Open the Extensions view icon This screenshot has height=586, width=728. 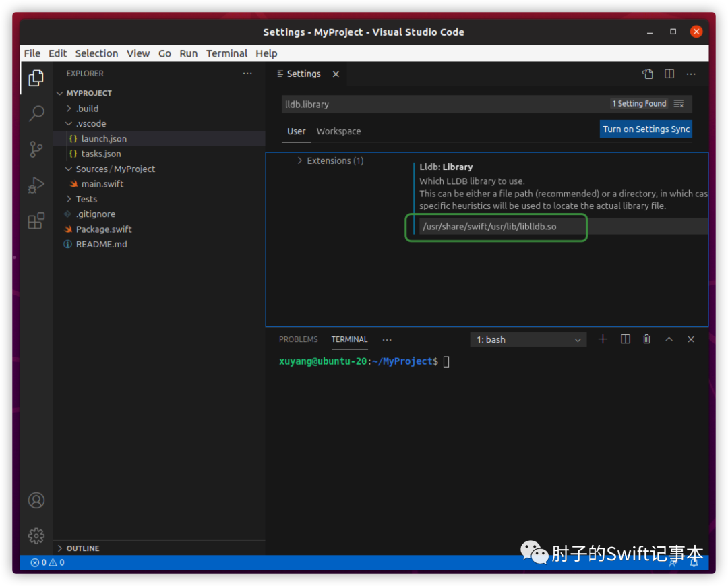tap(36, 221)
